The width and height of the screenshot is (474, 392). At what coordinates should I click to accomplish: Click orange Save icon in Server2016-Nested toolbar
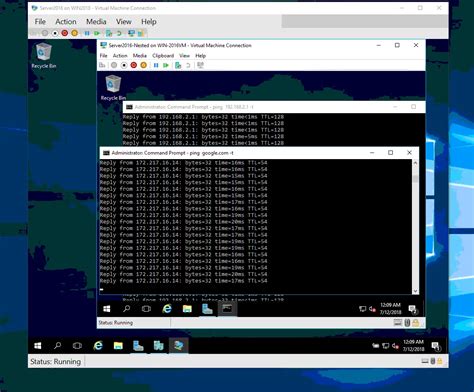(143, 65)
